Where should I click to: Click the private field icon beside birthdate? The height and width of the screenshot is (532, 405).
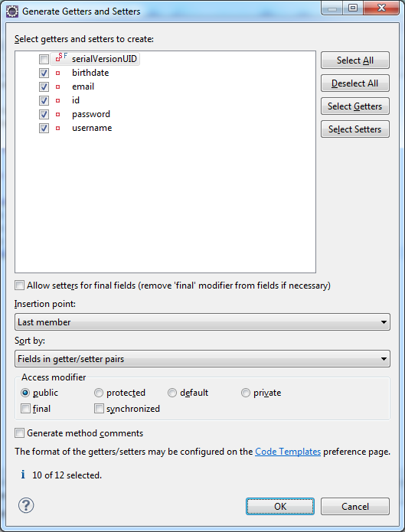(57, 73)
